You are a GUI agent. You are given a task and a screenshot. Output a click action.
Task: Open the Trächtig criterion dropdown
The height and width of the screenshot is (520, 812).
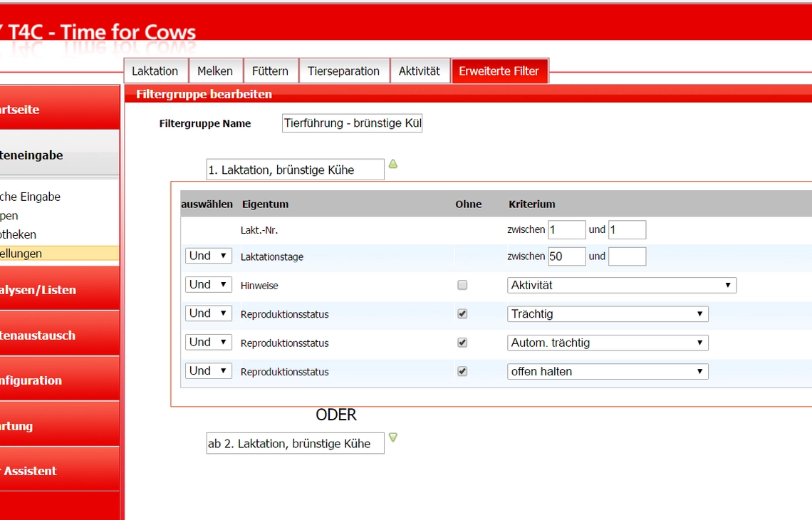(x=608, y=314)
